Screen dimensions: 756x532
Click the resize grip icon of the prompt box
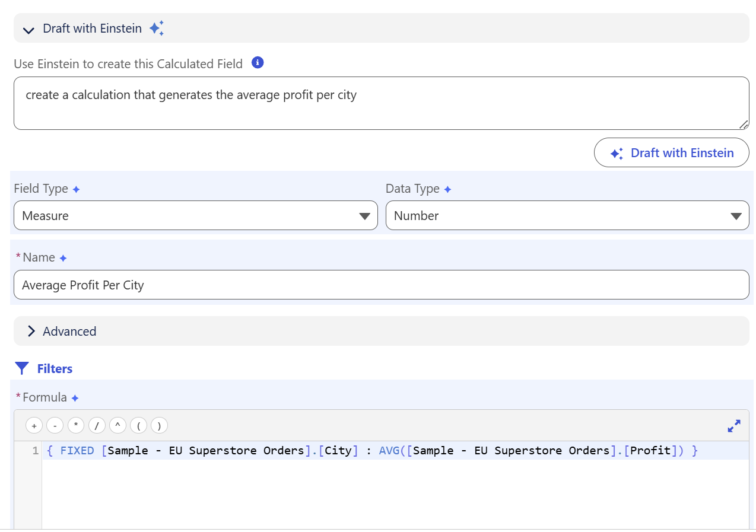click(744, 125)
